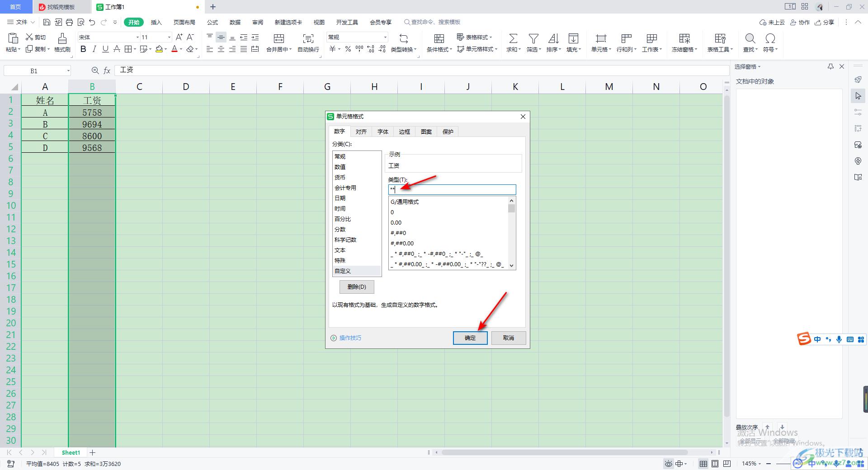Open the File (文件) menu dropdown
The height and width of the screenshot is (470, 868).
21,22
